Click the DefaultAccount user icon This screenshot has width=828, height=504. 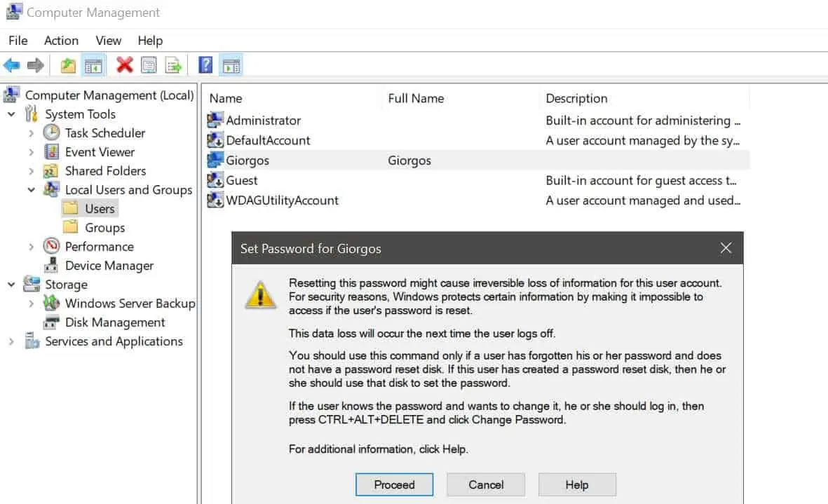click(x=215, y=140)
